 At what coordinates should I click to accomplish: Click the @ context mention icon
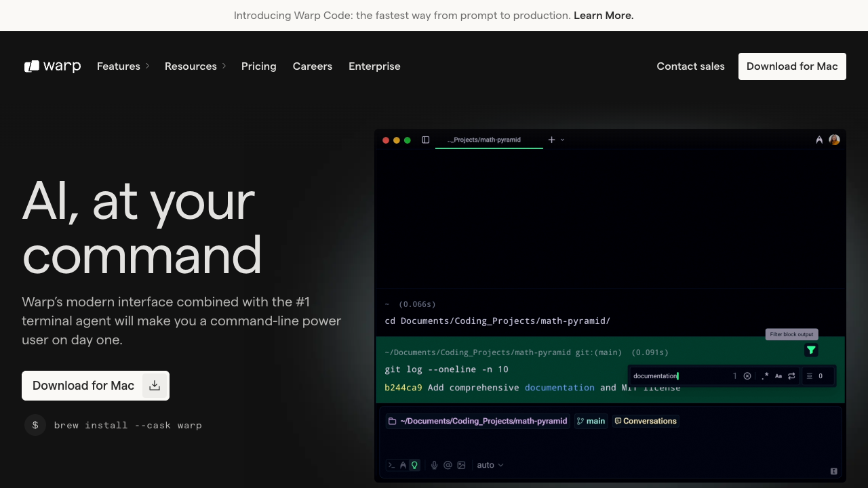click(x=448, y=465)
